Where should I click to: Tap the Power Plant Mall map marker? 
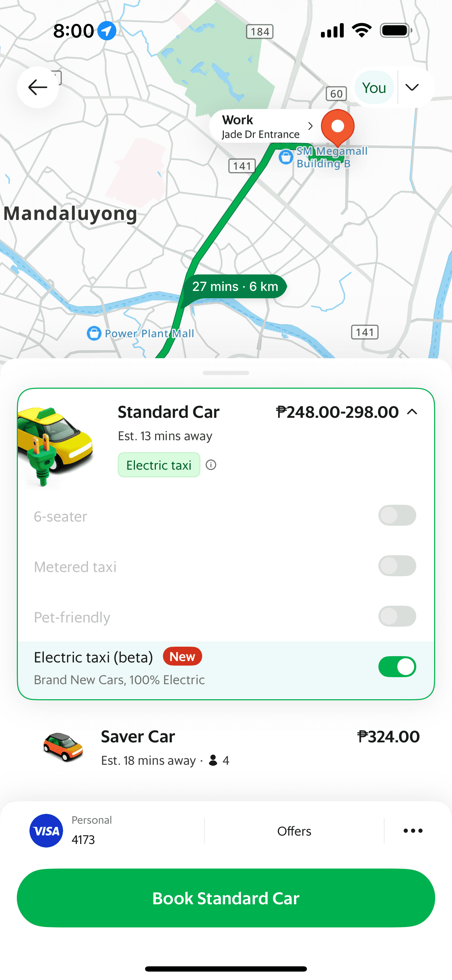[94, 333]
